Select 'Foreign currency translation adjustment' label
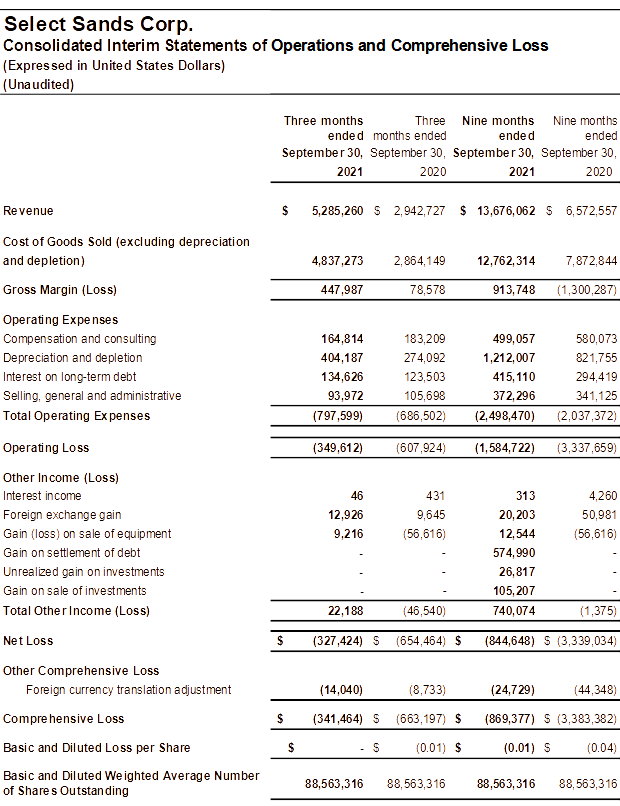Image resolution: width=620 pixels, height=806 pixels. (129, 690)
